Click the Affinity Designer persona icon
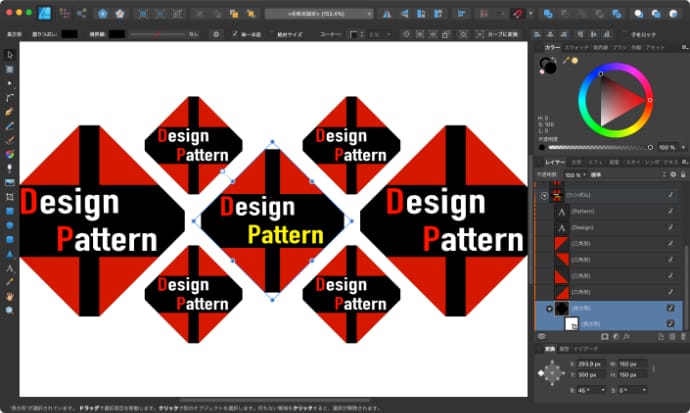690x413 pixels. pyautogui.click(x=42, y=14)
